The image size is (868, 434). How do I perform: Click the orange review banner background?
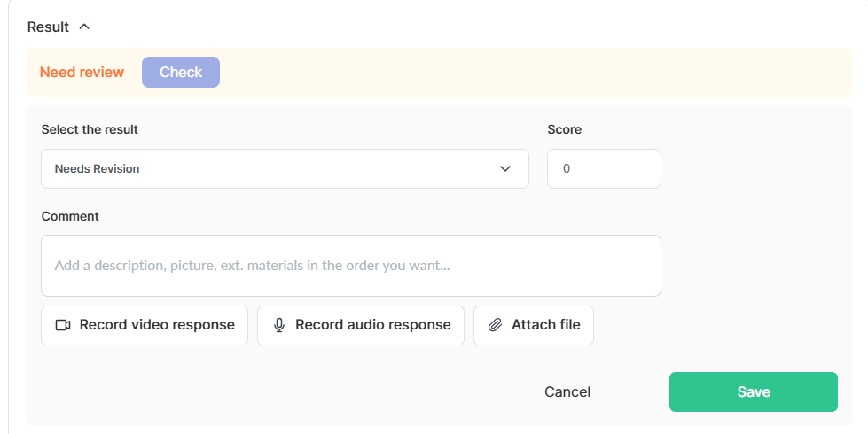(x=532, y=72)
